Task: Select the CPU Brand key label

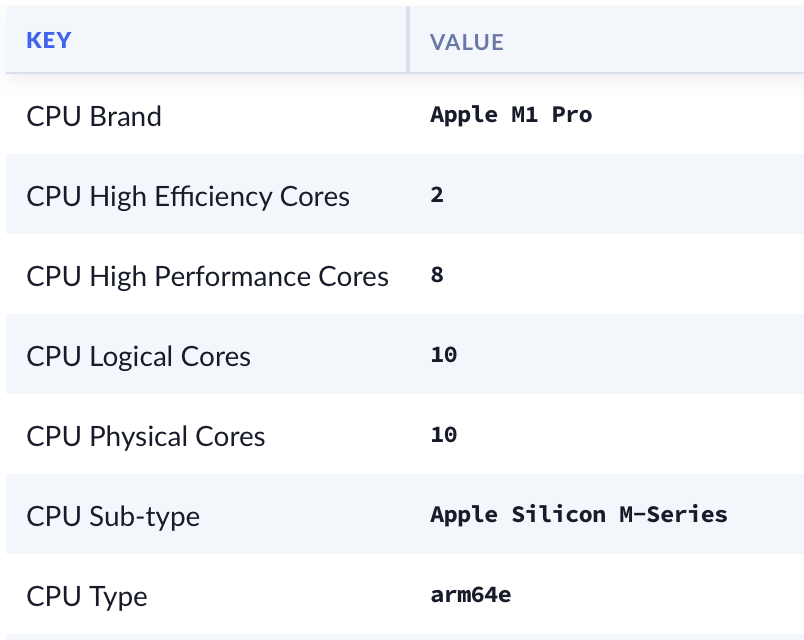Action: point(94,116)
